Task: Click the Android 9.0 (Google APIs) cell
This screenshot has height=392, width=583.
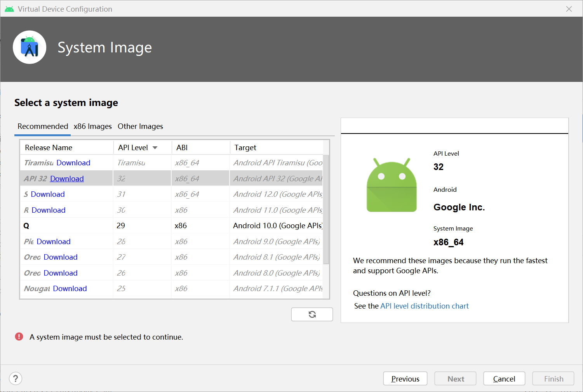Action: pyautogui.click(x=277, y=241)
